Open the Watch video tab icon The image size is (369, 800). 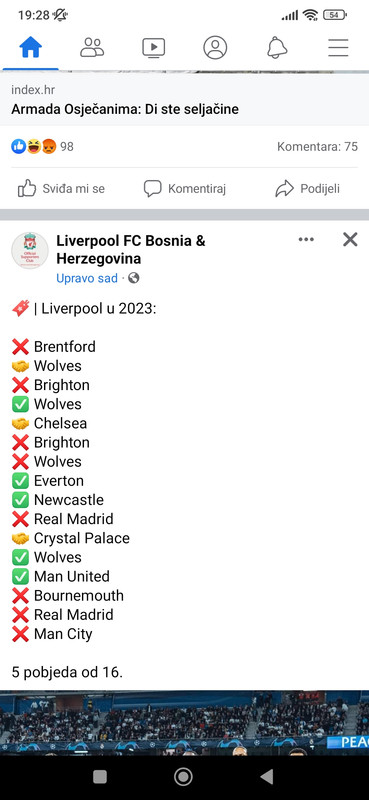click(153, 48)
